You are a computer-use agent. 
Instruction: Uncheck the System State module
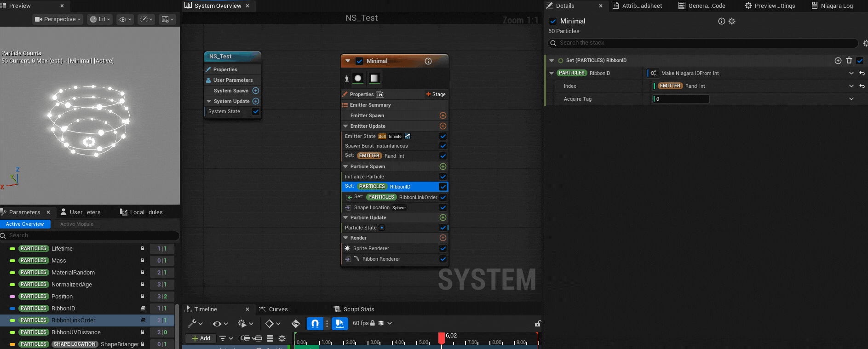pyautogui.click(x=256, y=111)
